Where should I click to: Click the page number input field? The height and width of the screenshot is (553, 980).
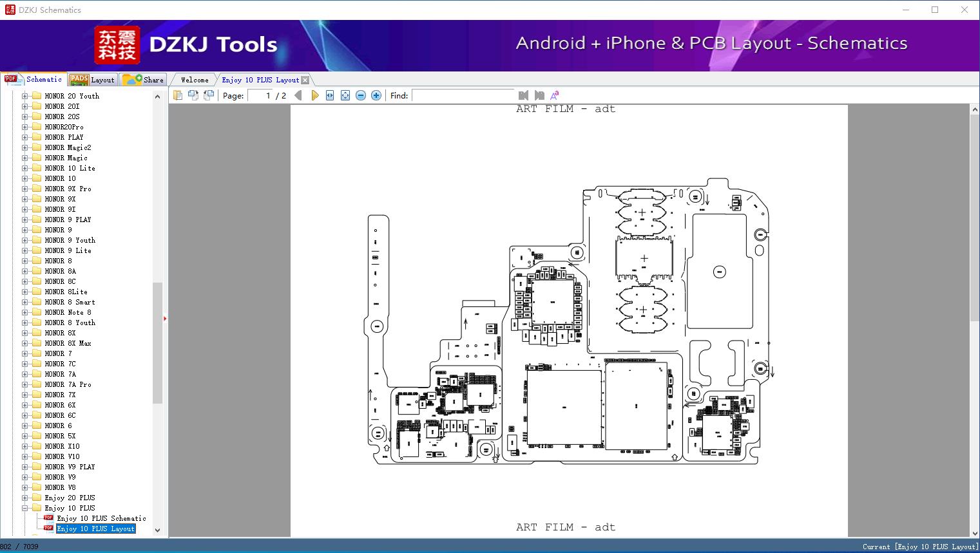260,95
